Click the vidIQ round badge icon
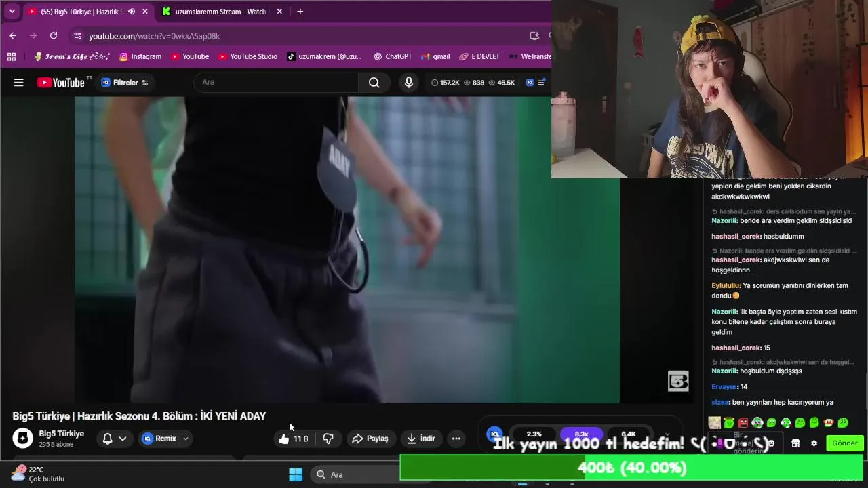868x488 pixels. coord(495,434)
